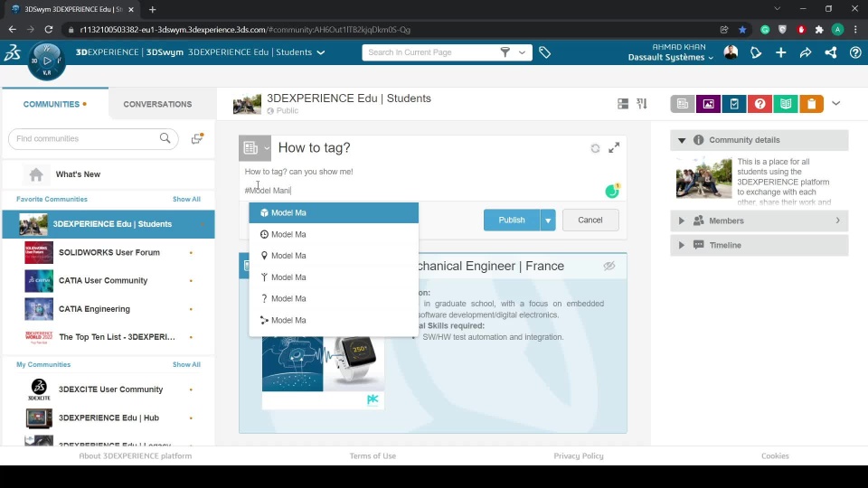Open Dassault Systèmes tenant dropdown
Image resolution: width=868 pixels, height=488 pixels.
670,58
